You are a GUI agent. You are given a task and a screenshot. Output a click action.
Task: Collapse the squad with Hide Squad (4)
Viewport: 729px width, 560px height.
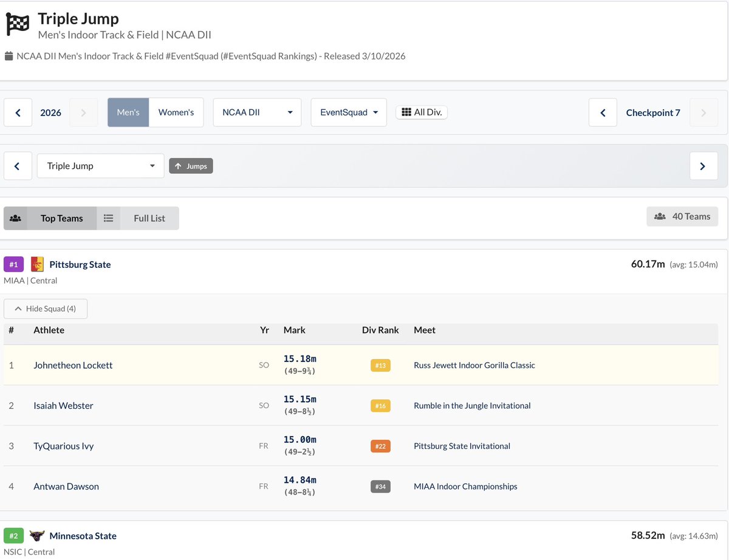(46, 309)
